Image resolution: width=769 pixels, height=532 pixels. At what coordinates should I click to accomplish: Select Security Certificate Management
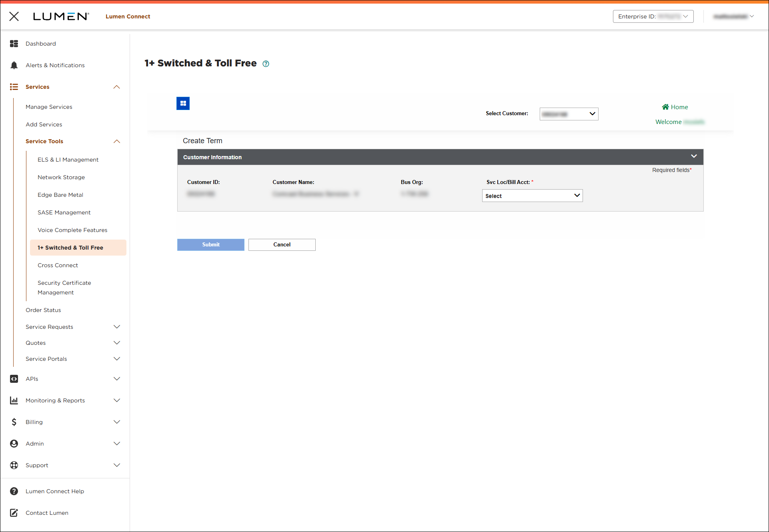[x=64, y=288]
